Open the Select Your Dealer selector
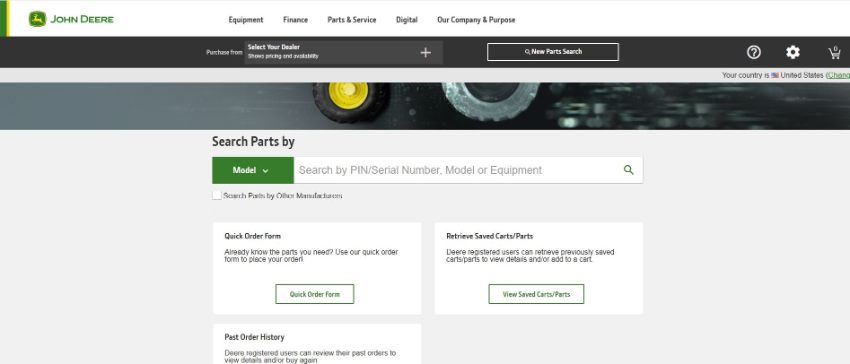Image resolution: width=850 pixels, height=364 pixels. coord(343,52)
